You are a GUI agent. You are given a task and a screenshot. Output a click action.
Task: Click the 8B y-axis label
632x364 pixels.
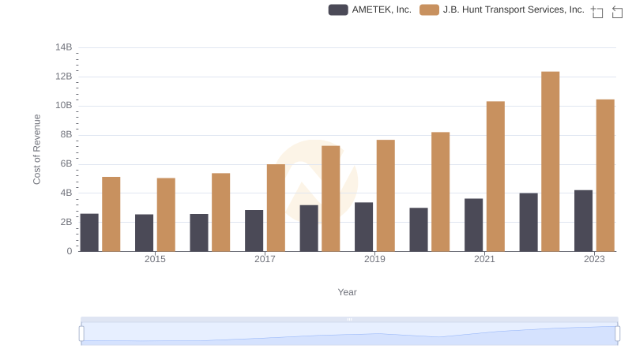coord(66,134)
